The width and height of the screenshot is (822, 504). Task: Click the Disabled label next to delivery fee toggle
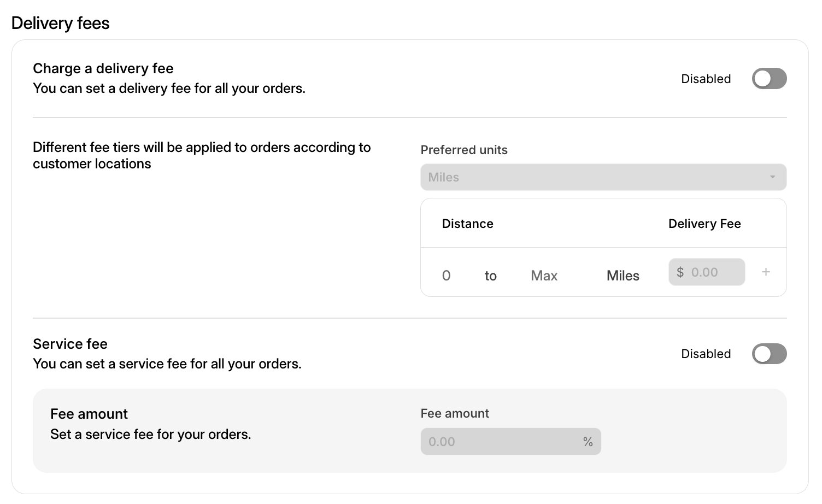(x=706, y=79)
